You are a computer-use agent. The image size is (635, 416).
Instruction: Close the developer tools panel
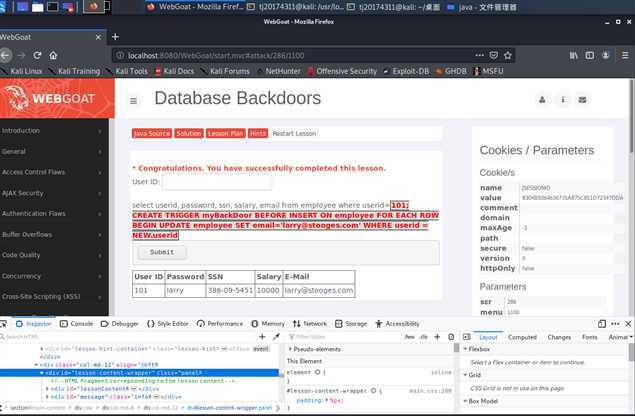point(628,323)
